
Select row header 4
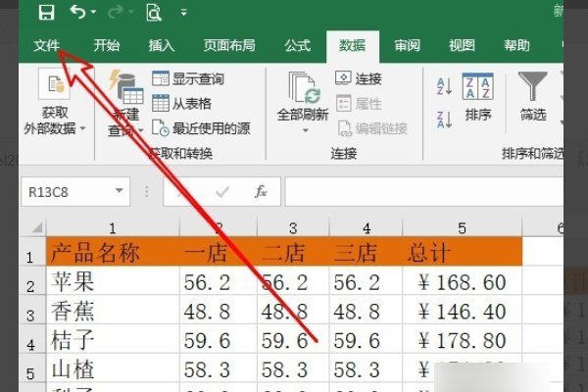point(32,339)
